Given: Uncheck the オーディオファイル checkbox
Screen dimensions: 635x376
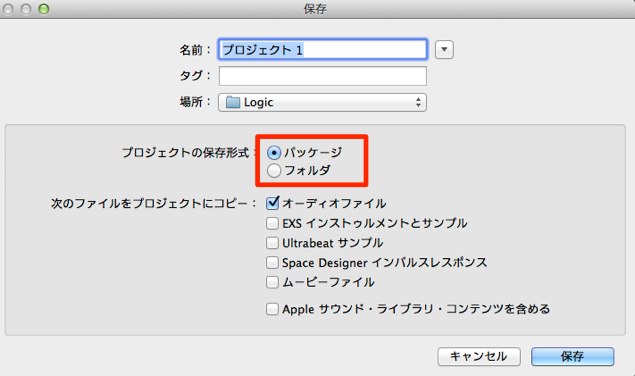Looking at the screenshot, I should (272, 203).
